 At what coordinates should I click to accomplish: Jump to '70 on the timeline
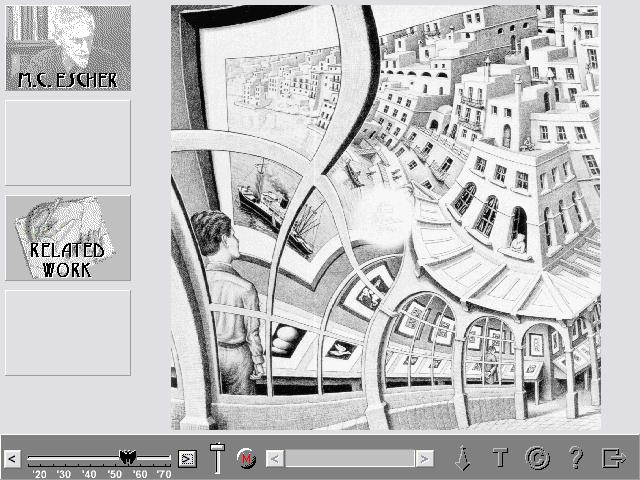[164, 474]
